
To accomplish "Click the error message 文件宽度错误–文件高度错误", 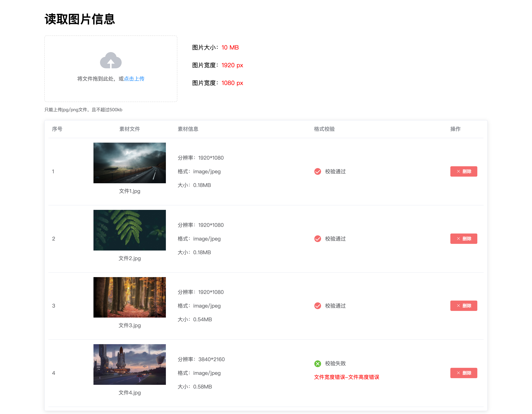I will pyautogui.click(x=347, y=377).
